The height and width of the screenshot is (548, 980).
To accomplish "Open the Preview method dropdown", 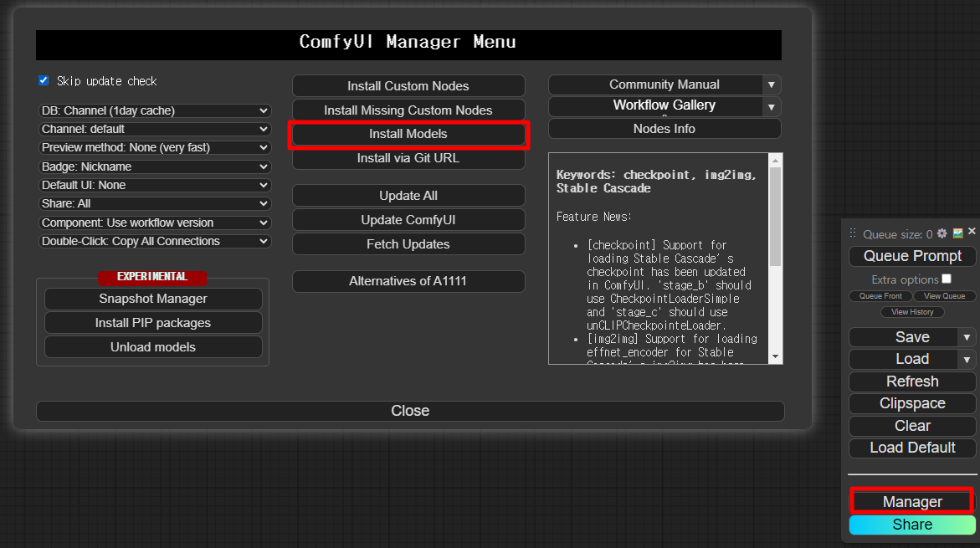I will [154, 147].
